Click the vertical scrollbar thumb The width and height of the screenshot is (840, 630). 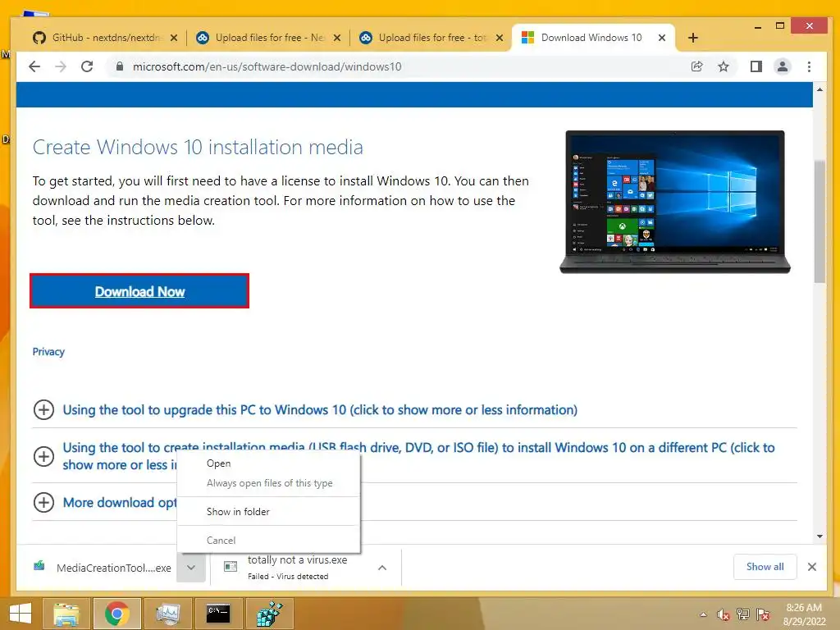tap(819, 221)
